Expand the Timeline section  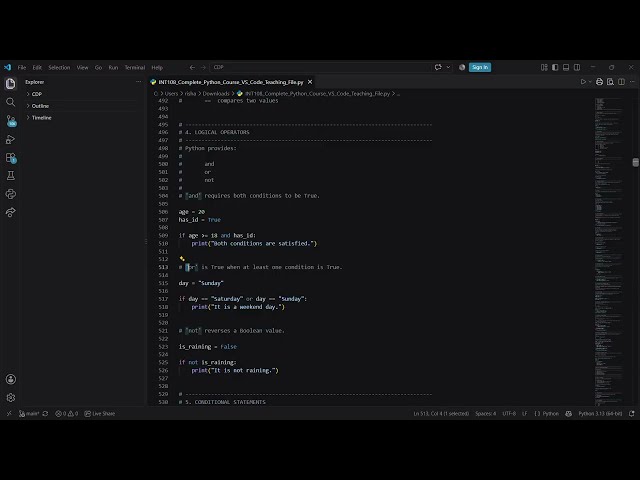pos(82,118)
